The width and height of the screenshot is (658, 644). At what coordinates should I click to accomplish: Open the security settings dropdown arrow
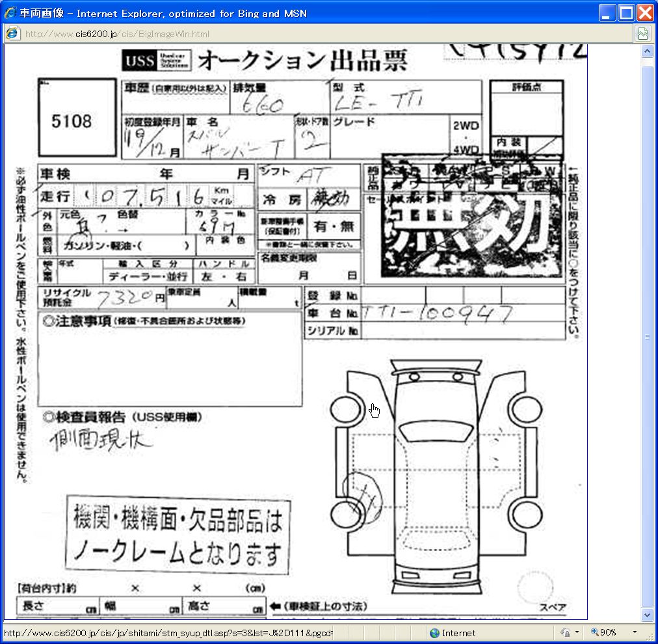(577, 633)
